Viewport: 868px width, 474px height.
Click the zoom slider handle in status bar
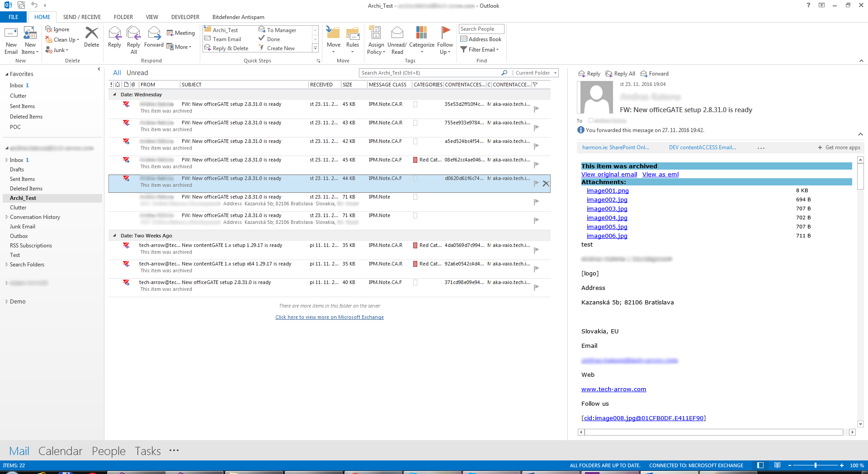click(x=815, y=465)
